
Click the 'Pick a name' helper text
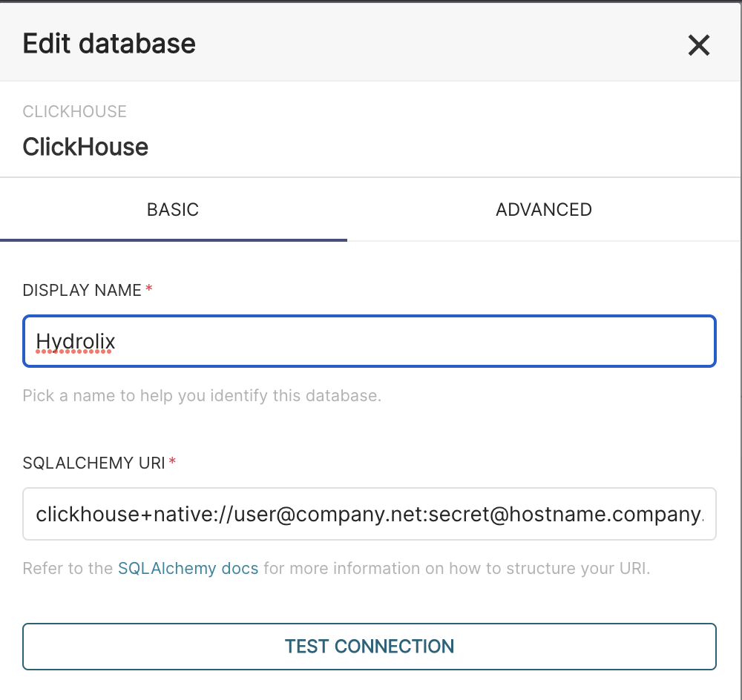pos(201,395)
